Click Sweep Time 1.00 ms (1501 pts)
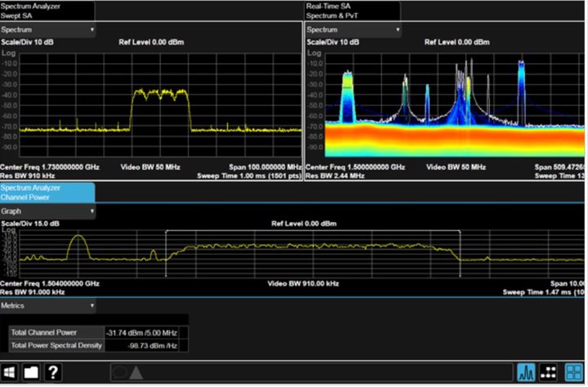This screenshot has width=588, height=387. [249, 176]
